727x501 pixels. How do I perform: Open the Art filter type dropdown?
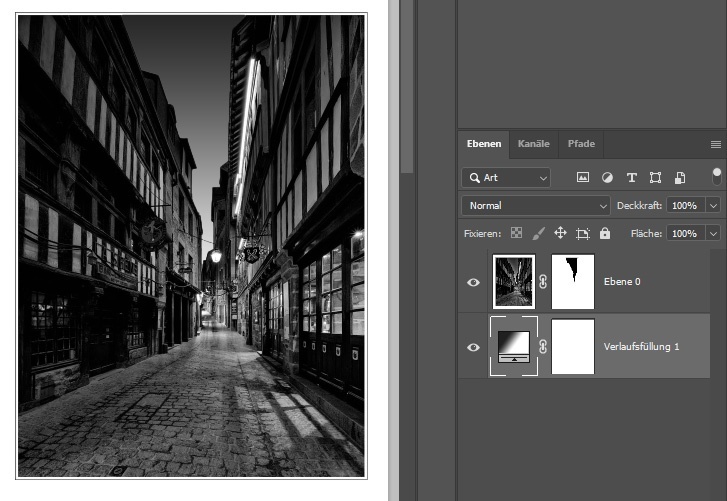pyautogui.click(x=506, y=178)
